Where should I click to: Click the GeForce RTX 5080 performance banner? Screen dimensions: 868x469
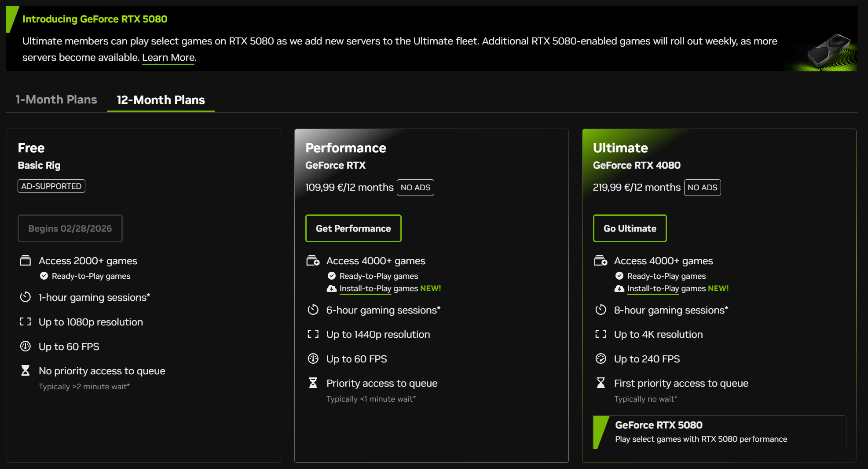(x=719, y=432)
